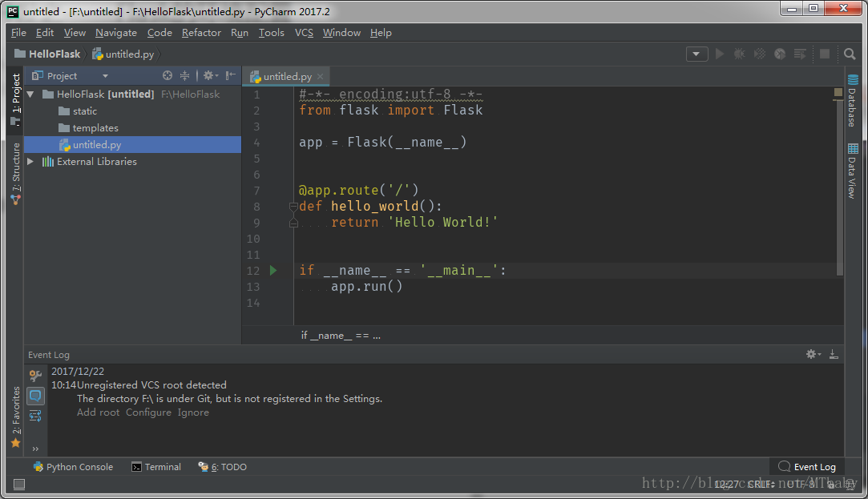Open run configuration dropdown
Image resolution: width=868 pixels, height=499 pixels.
[x=697, y=54]
